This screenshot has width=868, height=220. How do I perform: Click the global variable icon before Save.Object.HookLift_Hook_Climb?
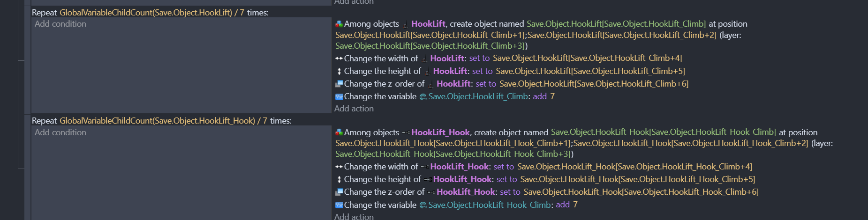click(423, 205)
